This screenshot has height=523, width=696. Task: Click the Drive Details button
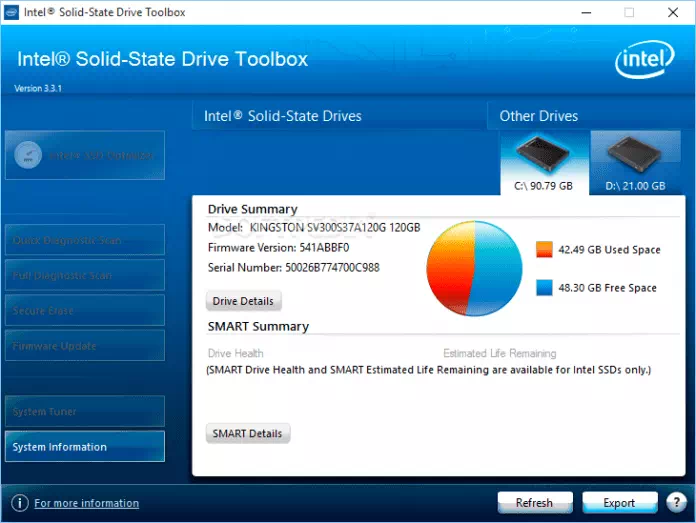(x=243, y=301)
